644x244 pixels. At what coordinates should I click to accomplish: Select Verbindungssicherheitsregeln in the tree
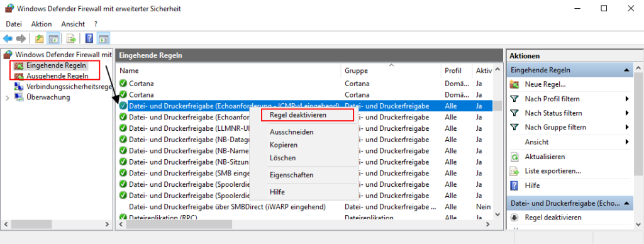pyautogui.click(x=69, y=87)
